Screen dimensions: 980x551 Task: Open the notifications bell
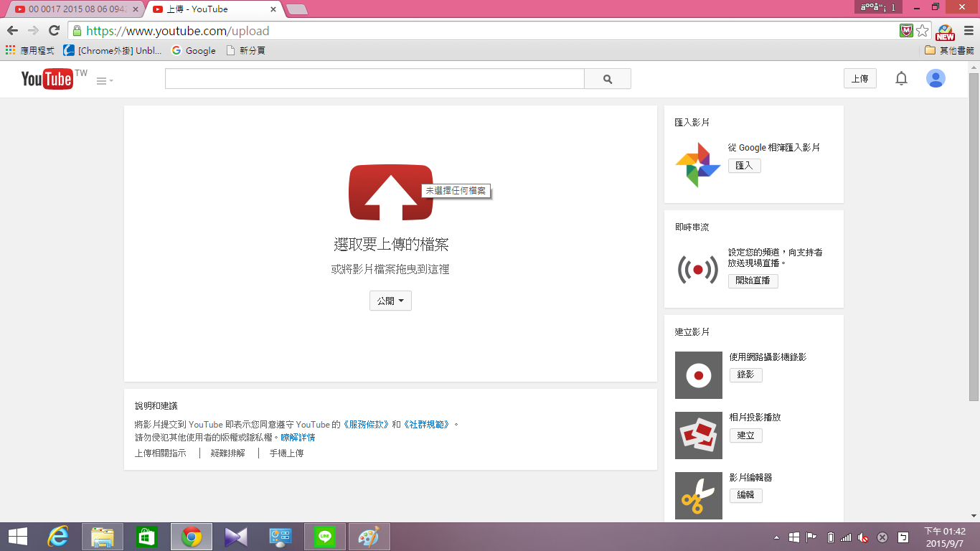(x=901, y=79)
